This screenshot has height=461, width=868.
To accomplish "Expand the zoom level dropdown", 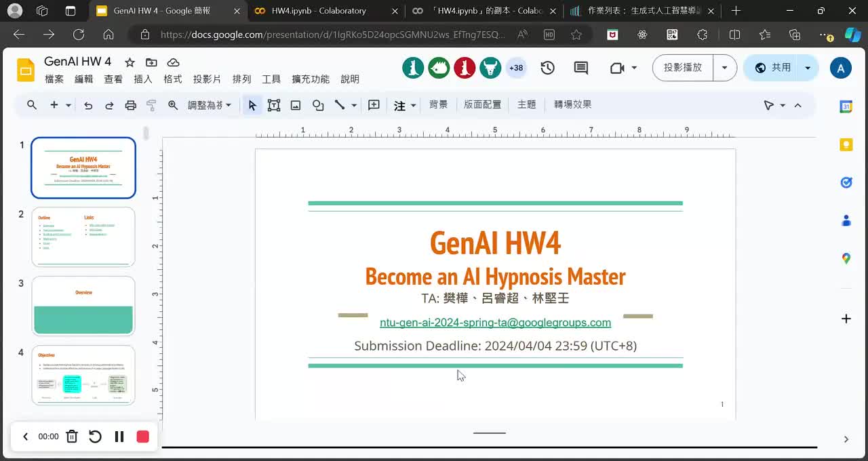I will click(229, 105).
